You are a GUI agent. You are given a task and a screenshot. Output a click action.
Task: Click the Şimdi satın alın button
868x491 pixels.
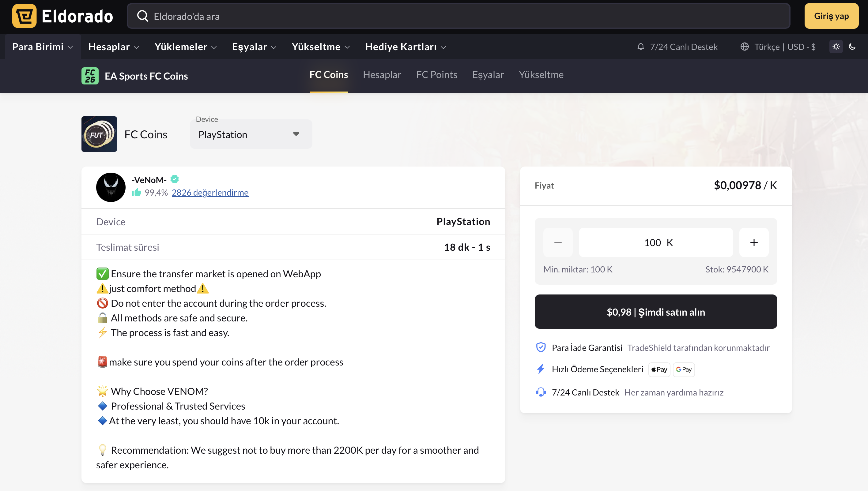point(655,312)
